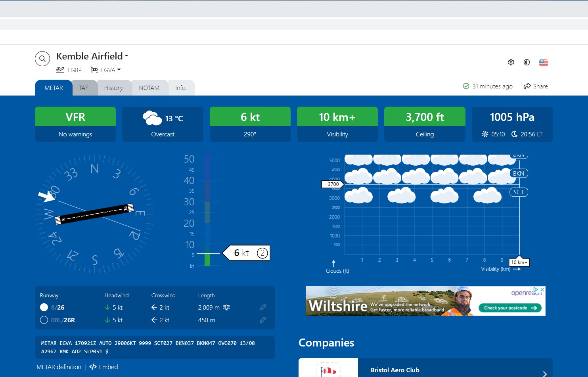Toggle dark mode with the contrast icon
This screenshot has width=588, height=377.
pos(527,62)
